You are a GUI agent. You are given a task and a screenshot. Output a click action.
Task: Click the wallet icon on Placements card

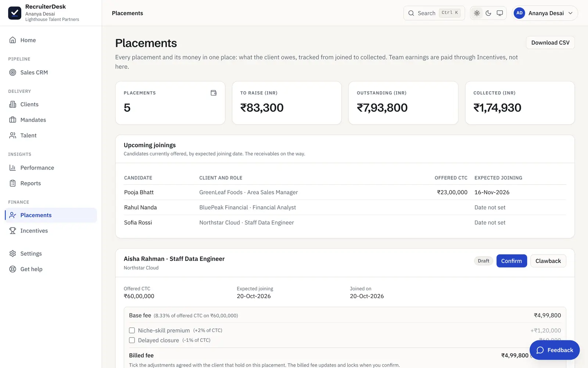pos(214,93)
